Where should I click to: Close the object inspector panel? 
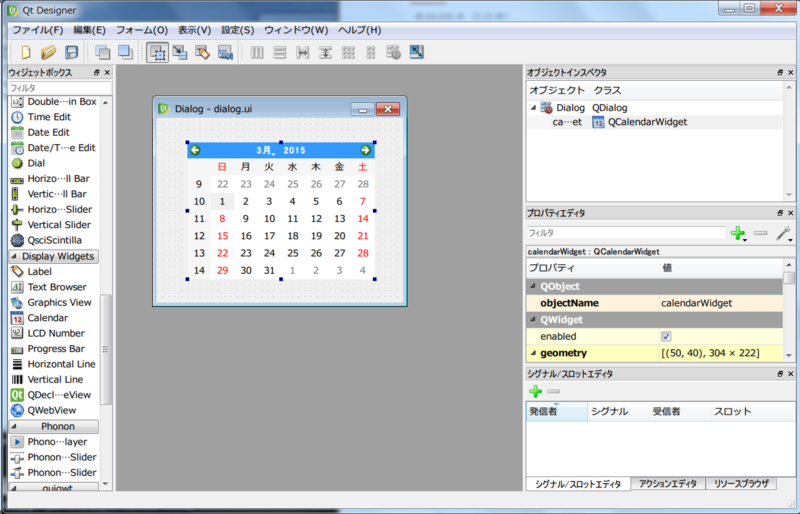(790, 72)
